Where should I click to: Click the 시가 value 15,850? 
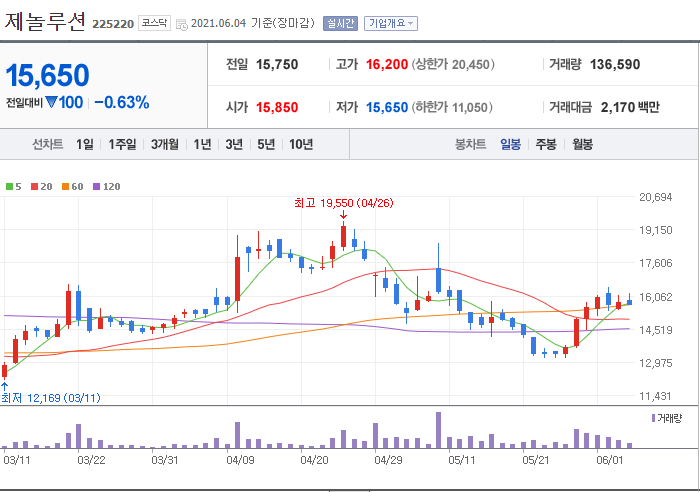(277, 108)
